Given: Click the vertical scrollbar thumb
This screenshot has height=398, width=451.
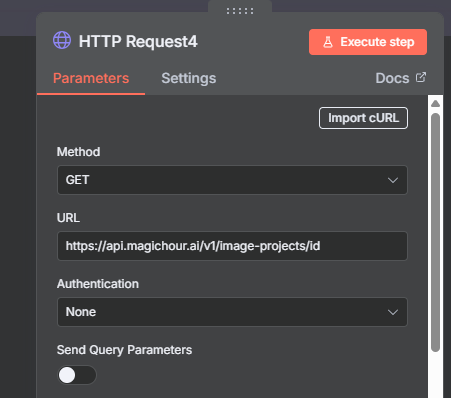Looking at the screenshot, I should click(x=435, y=232).
